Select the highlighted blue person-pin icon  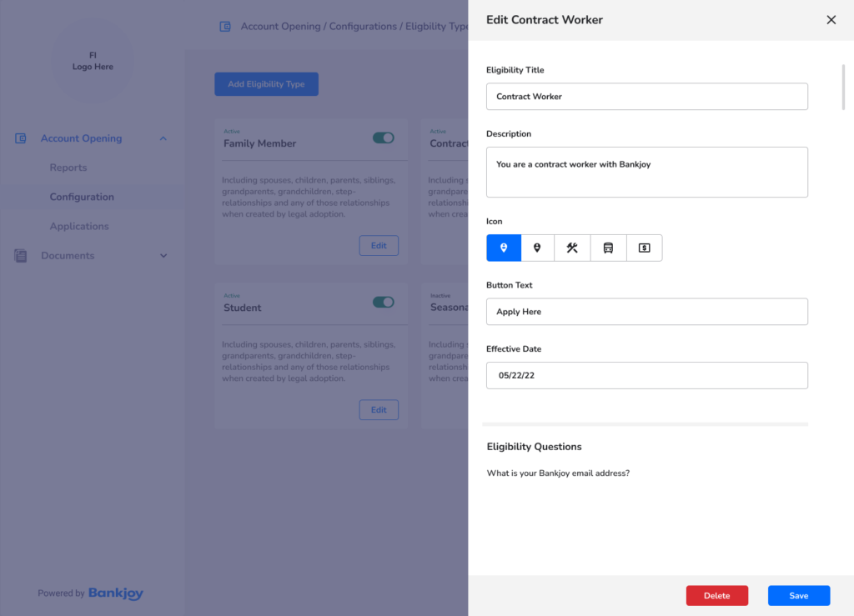pyautogui.click(x=504, y=248)
